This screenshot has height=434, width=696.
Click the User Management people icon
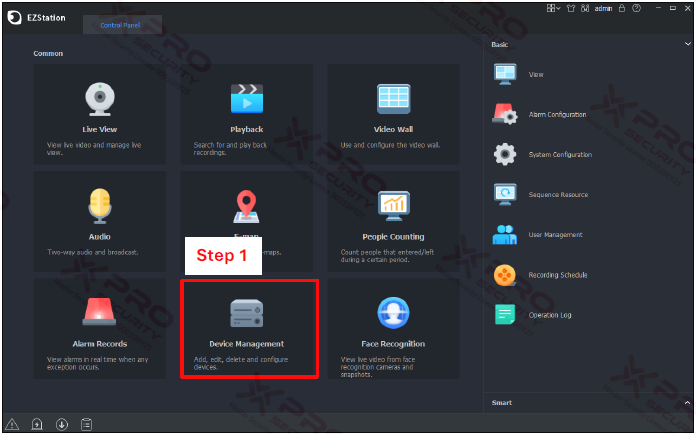coord(505,235)
